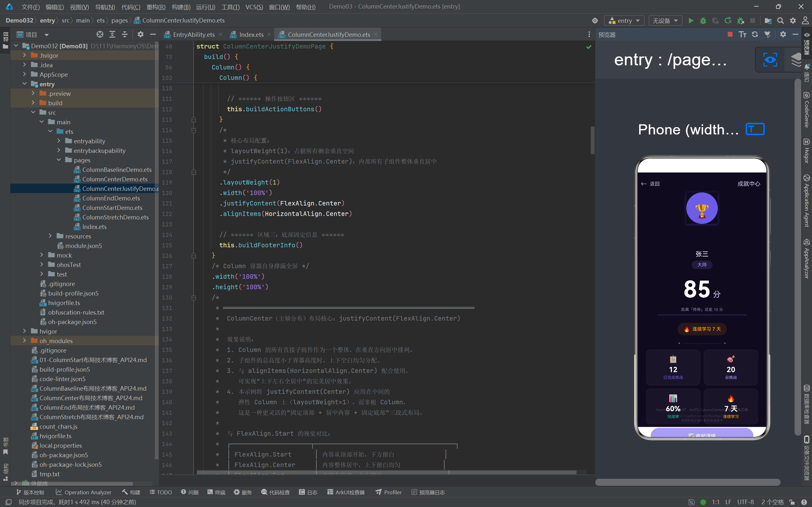Switch to the Index.ets editor tab
This screenshot has width=812, height=507.
pos(251,35)
